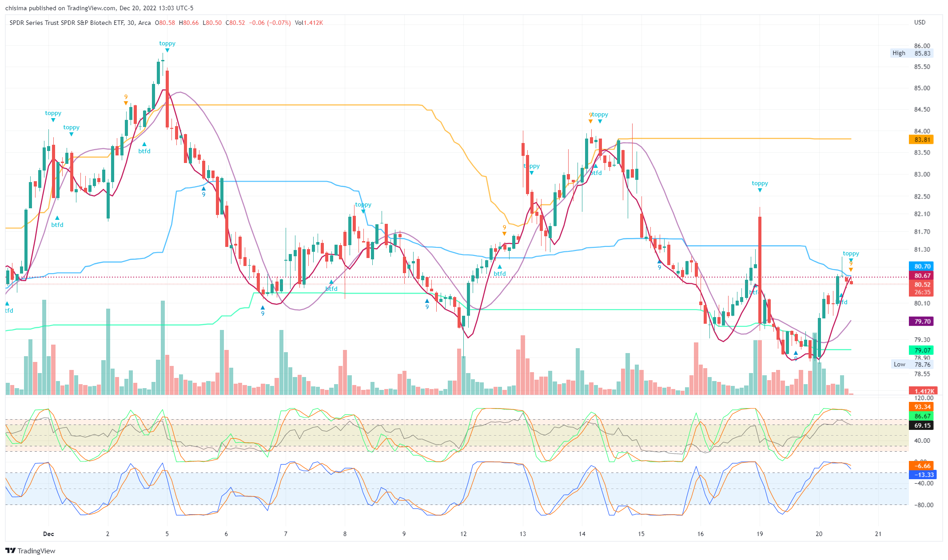Click the 19 date on time axis
Viewport: 948px width, 560px height.
tap(760, 534)
